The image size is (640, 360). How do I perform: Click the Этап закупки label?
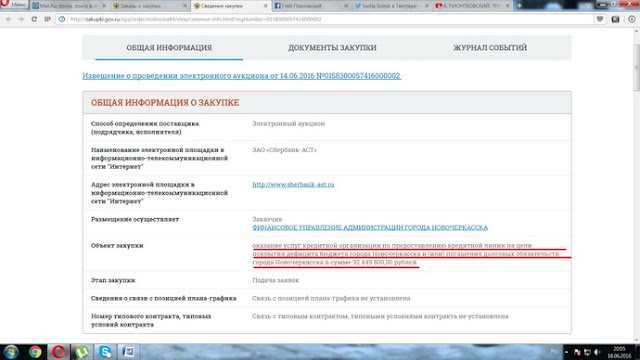tap(113, 280)
